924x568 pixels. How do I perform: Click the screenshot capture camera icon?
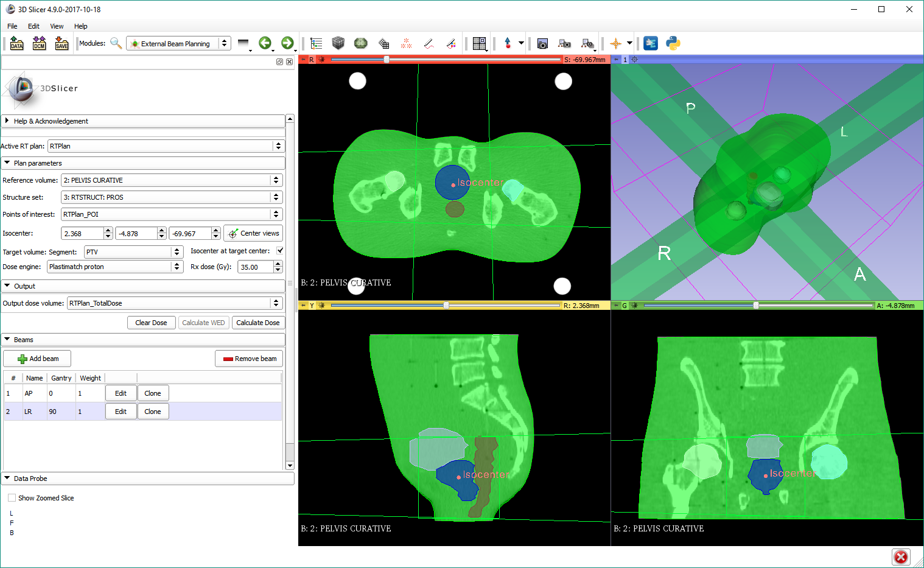point(542,43)
